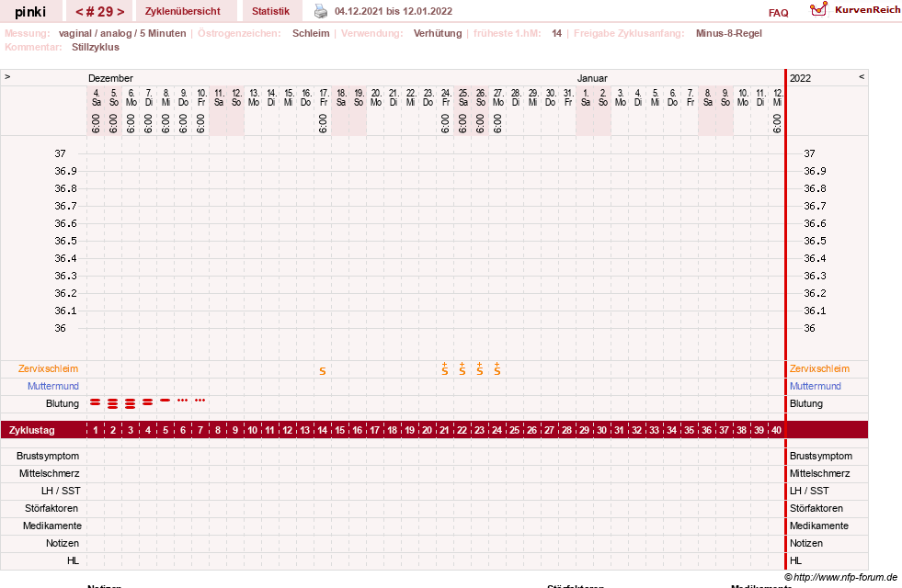Click cycle day 21 in Zyklustag row

(x=444, y=430)
